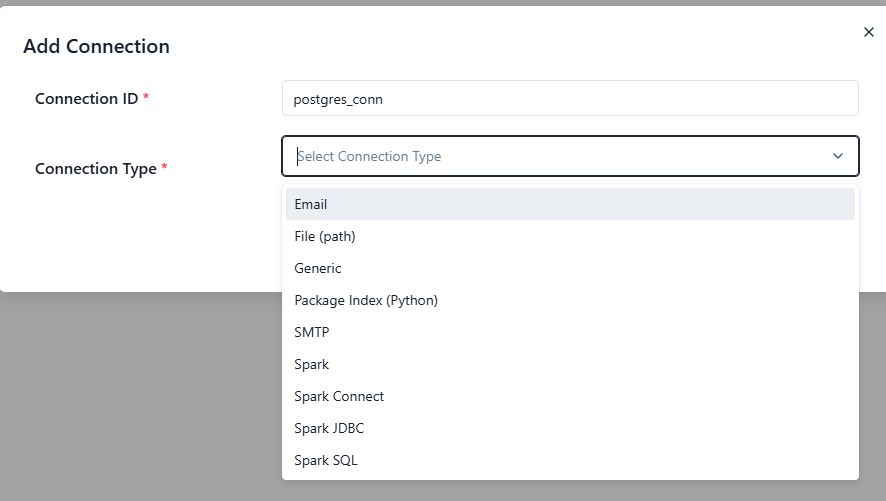The height and width of the screenshot is (501, 886).
Task: Close the Add Connection dialog
Action: (869, 32)
